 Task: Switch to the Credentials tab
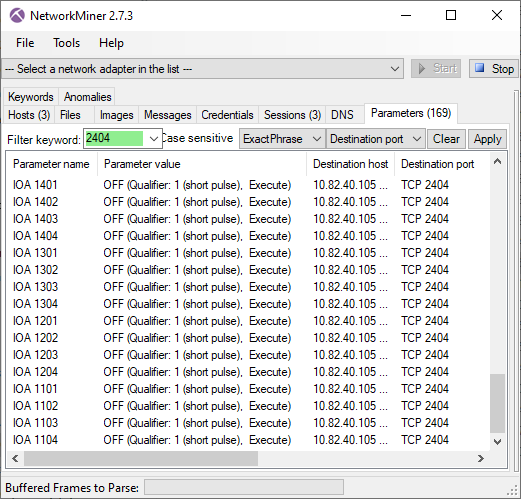point(227,115)
